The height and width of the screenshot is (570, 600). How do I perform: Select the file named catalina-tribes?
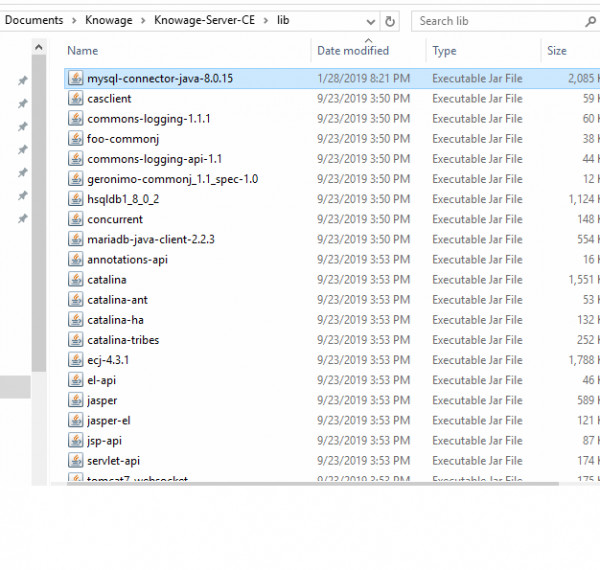point(123,340)
